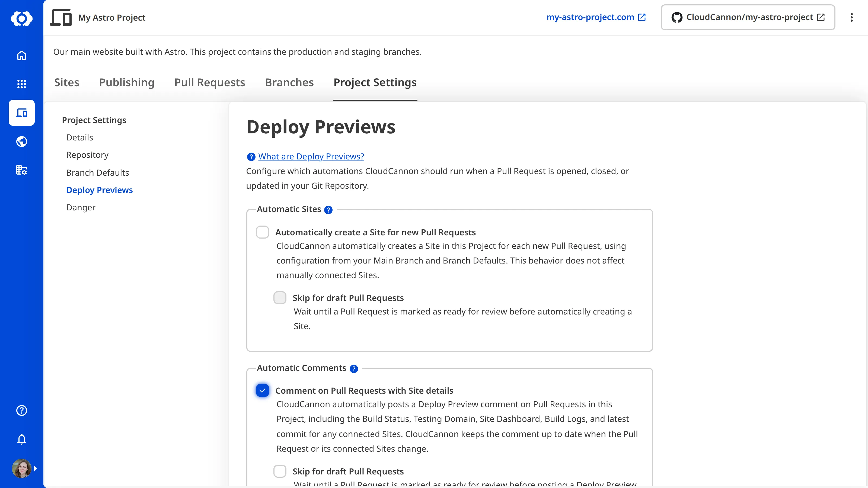Toggle Skip for draft Pull Requests under Automatic Comments
Image resolution: width=868 pixels, height=488 pixels.
[x=280, y=471]
